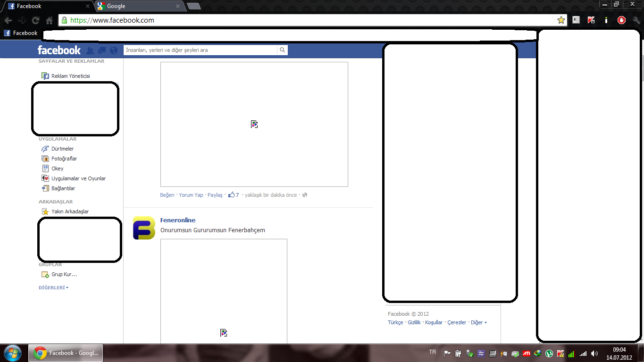Click the Reklam Yöneticisi sidebar icon

45,76
